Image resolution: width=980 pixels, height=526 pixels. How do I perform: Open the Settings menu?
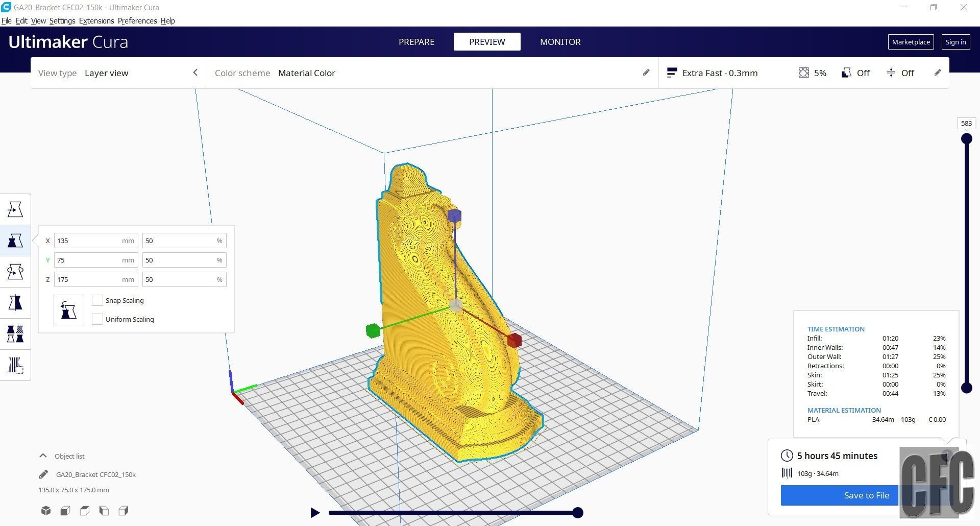coord(62,21)
